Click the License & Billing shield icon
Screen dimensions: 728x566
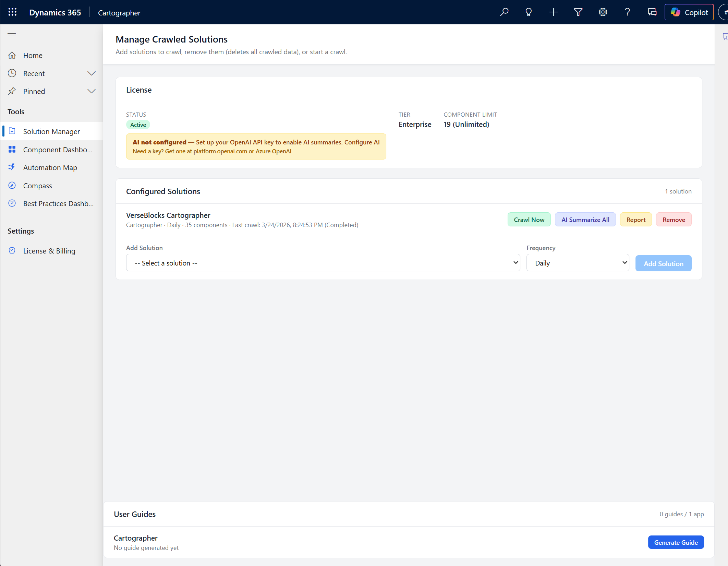[12, 251]
